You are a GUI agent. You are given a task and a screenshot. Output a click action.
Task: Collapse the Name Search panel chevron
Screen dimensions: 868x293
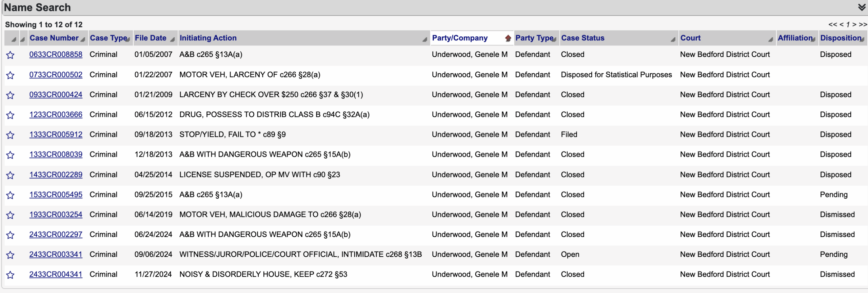(862, 7)
